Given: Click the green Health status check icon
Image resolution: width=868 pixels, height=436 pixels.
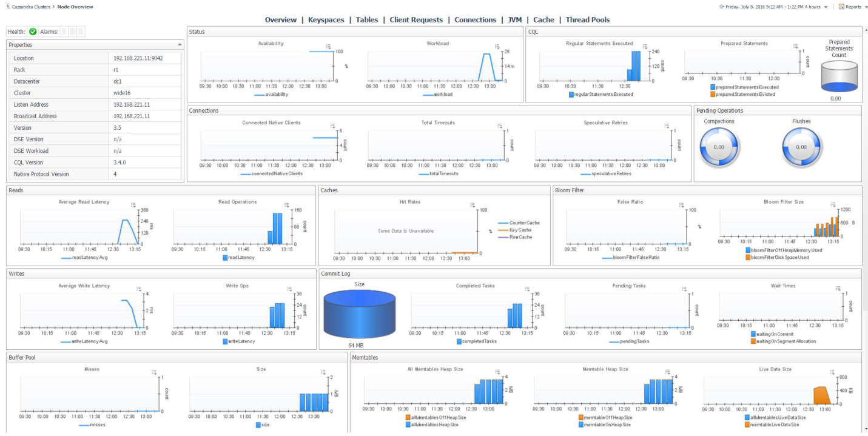Looking at the screenshot, I should pos(33,32).
